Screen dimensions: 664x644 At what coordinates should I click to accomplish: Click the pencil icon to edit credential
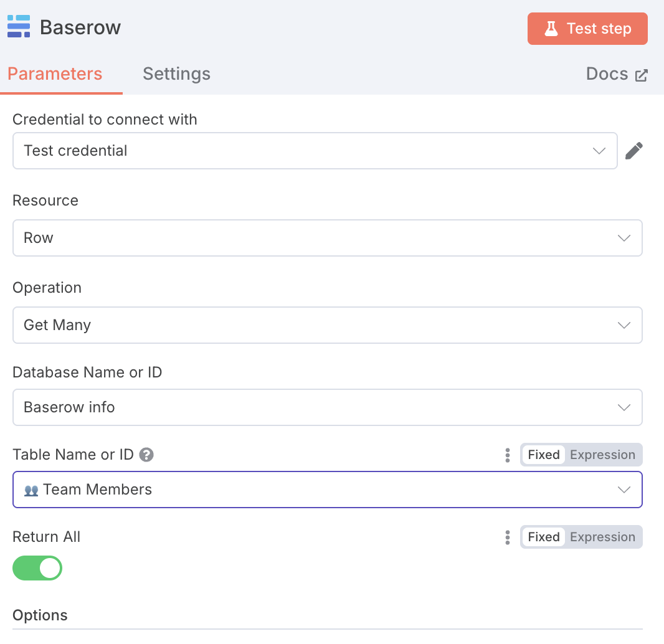634,151
